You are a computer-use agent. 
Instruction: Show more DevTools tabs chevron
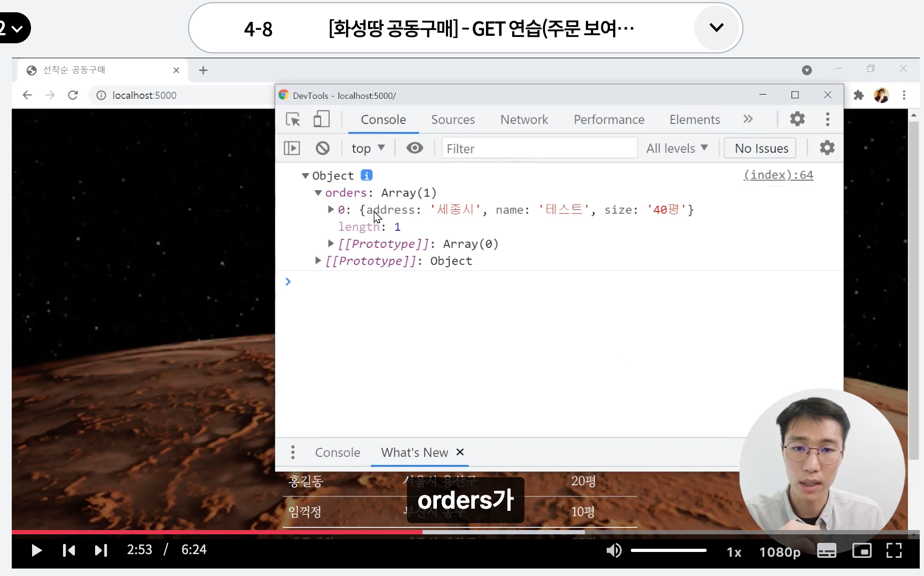coord(748,119)
